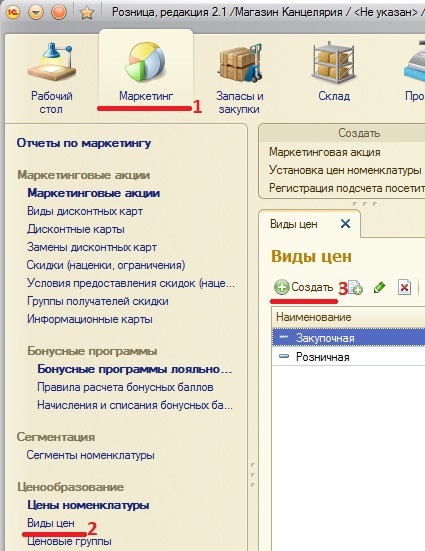425x551 pixels.
Task: Open Отчеты по маркетингу link
Action: (84, 143)
